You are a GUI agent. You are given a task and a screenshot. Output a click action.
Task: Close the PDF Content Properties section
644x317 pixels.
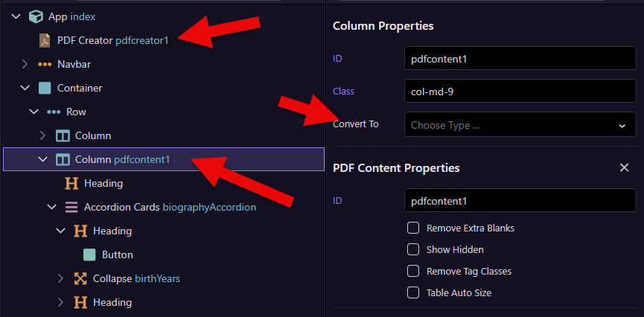point(624,167)
